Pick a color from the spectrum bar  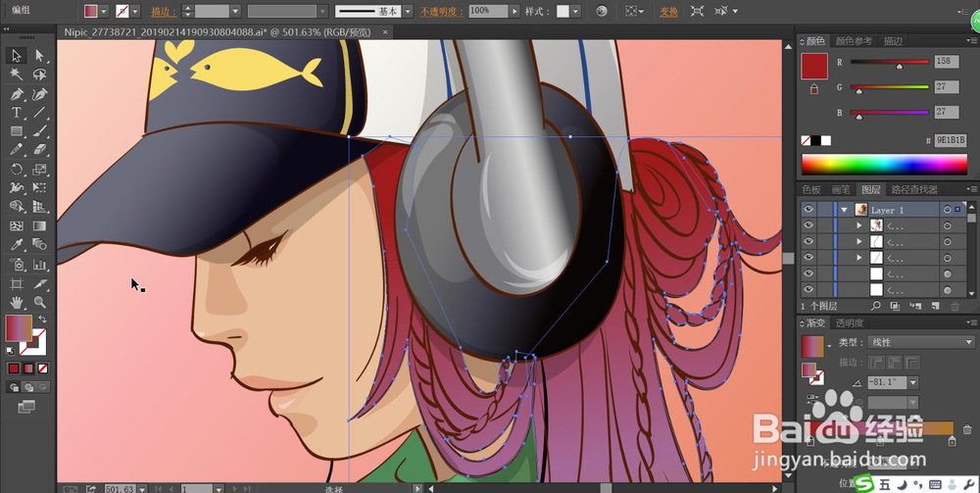coord(884,165)
